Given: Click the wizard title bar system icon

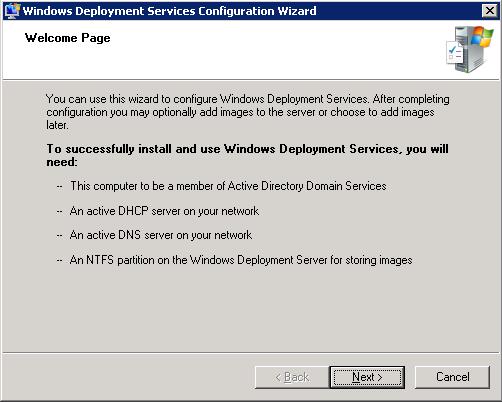Looking at the screenshot, I should (x=12, y=11).
